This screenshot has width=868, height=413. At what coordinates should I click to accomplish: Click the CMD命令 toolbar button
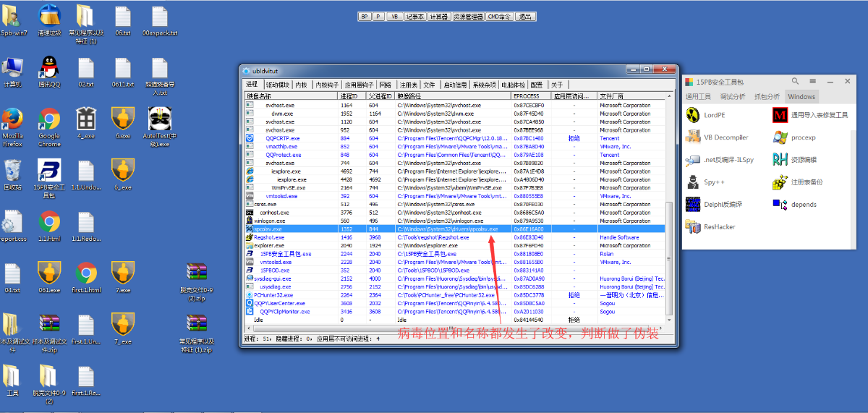pyautogui.click(x=500, y=16)
